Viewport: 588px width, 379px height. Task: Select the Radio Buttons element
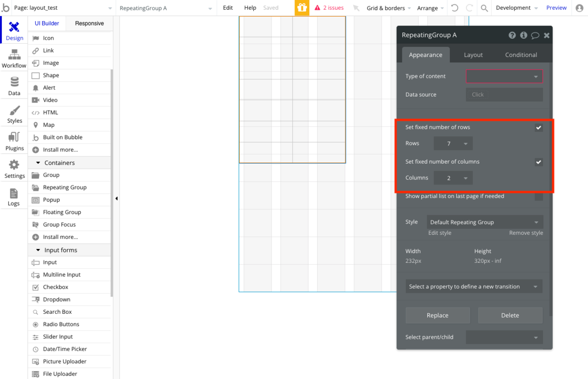[70, 324]
